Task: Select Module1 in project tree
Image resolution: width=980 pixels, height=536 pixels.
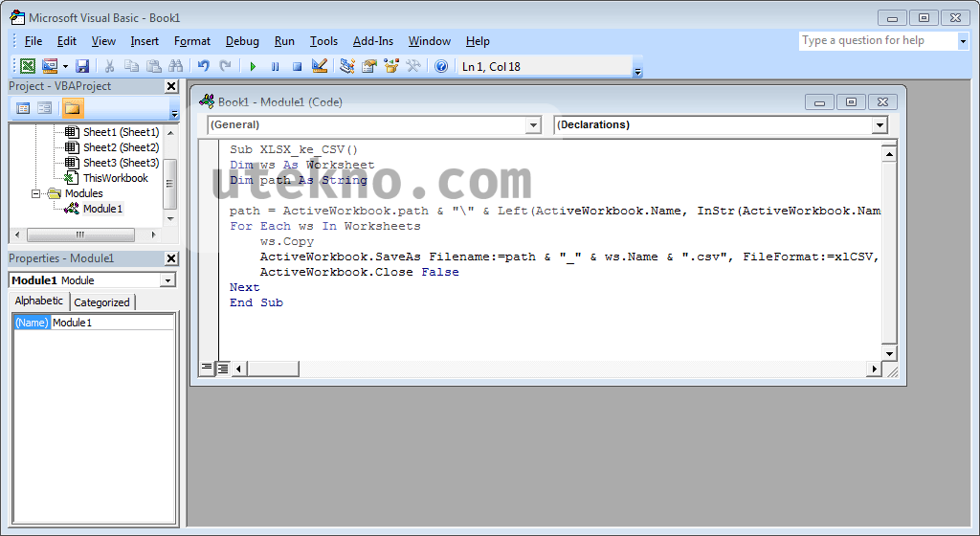Action: (x=102, y=209)
